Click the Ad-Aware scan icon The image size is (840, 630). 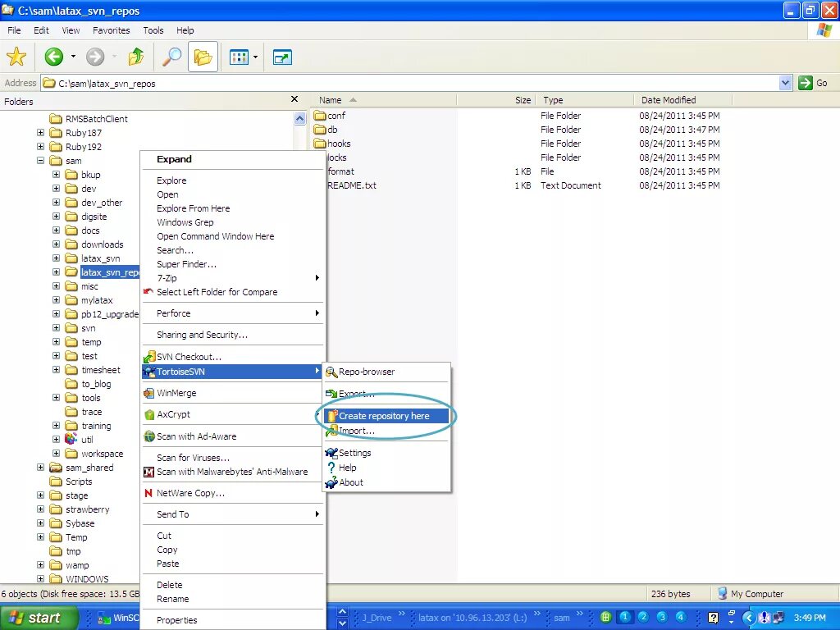pyautogui.click(x=149, y=436)
